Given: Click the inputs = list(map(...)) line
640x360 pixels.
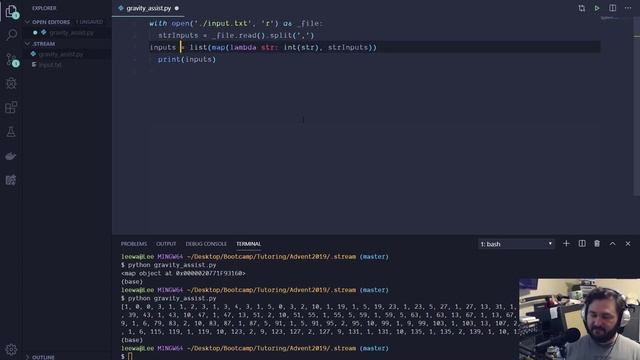Looking at the screenshot, I should point(263,47).
